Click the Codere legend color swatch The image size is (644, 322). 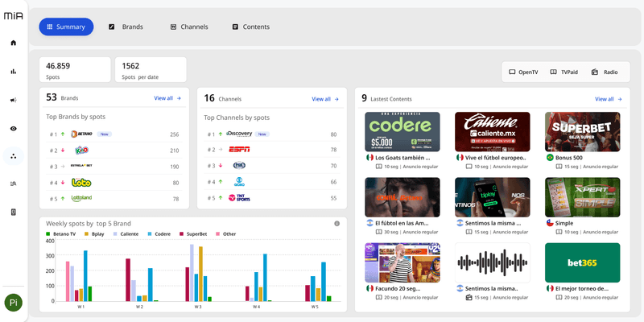click(x=150, y=234)
